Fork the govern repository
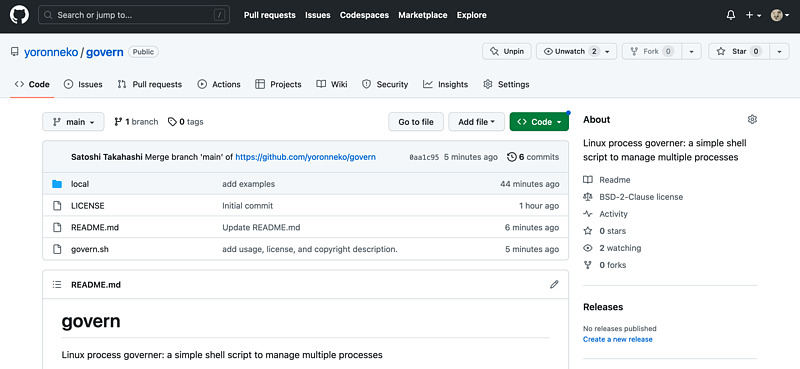Viewport: 800px width, 369px height. pos(652,51)
